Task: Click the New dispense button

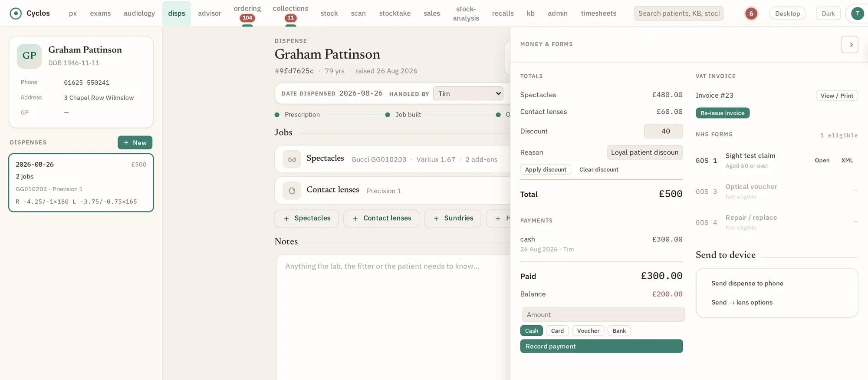Action: [135, 142]
